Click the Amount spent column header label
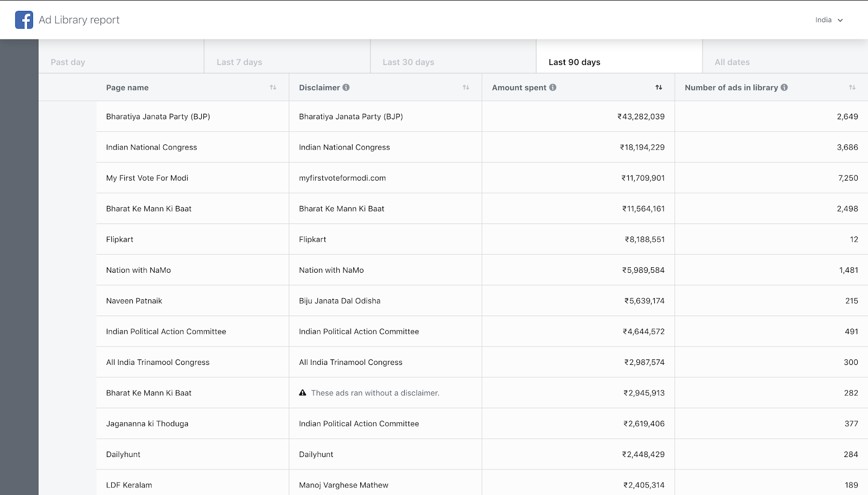The height and width of the screenshot is (495, 868). 519,87
